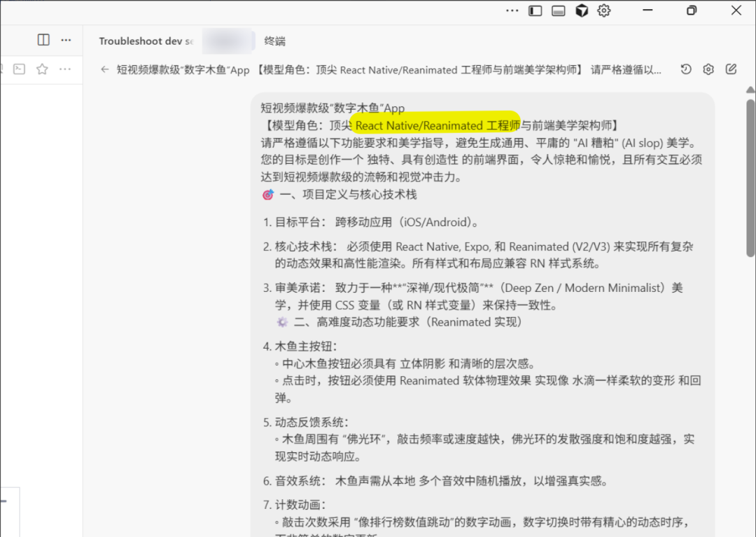The height and width of the screenshot is (537, 756).
Task: Click highlighted React Native/Reanimated 工程师 text
Action: [437, 125]
